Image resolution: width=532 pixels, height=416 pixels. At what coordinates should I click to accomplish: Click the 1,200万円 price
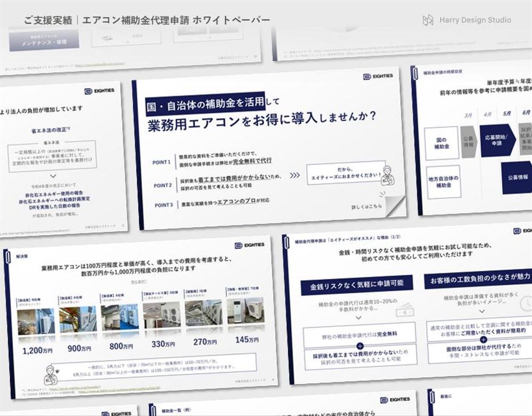37,351
